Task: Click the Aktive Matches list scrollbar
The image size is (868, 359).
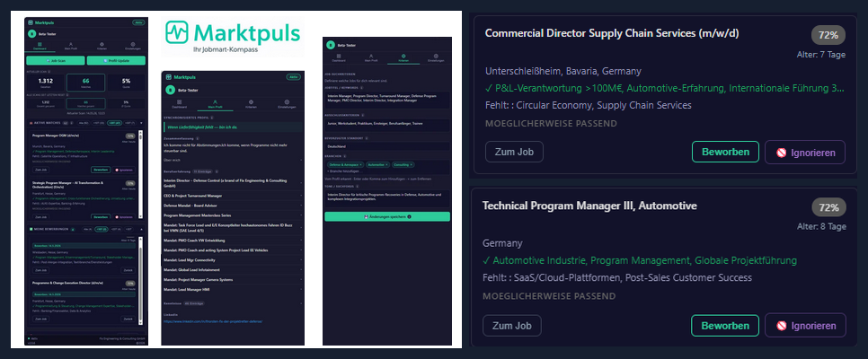Action: pos(140,174)
